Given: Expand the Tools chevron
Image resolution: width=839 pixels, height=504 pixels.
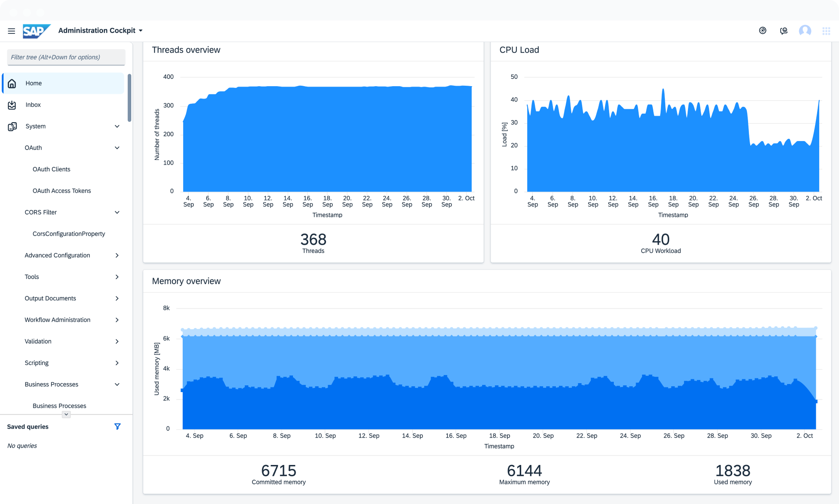Looking at the screenshot, I should pyautogui.click(x=117, y=277).
